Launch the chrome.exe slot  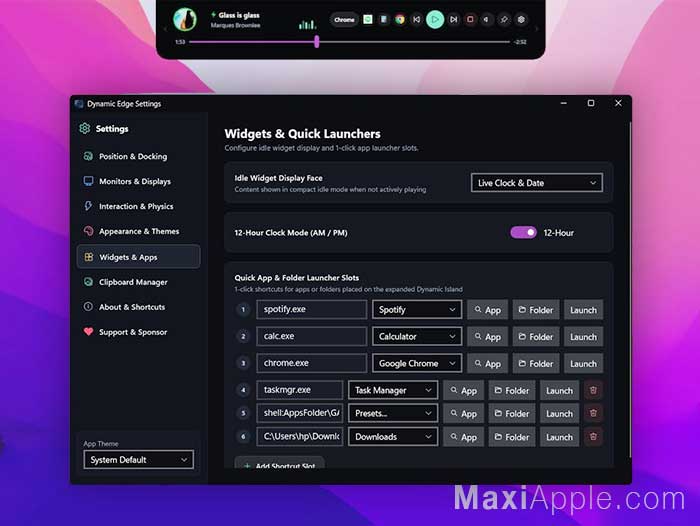point(583,363)
